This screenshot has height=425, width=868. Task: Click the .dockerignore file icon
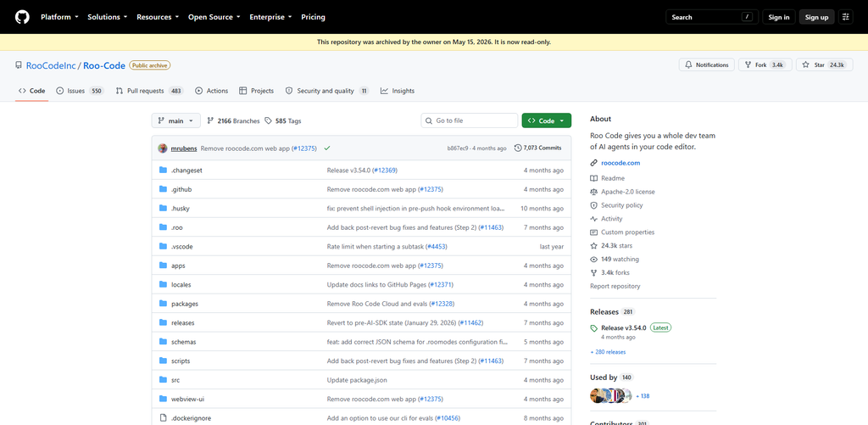(163, 418)
